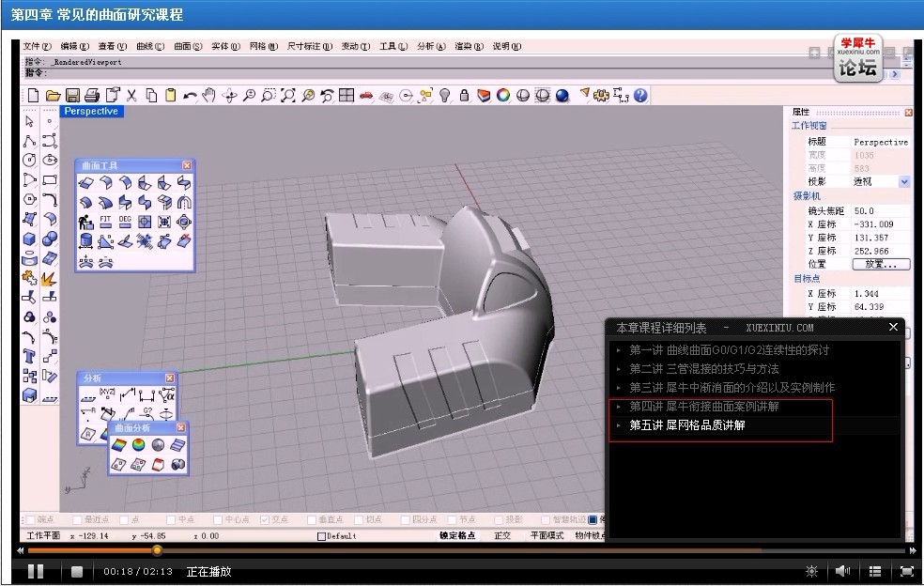This screenshot has width=924, height=586.
Task: Uncheck the 交点 snap checkbox
Action: point(265,520)
